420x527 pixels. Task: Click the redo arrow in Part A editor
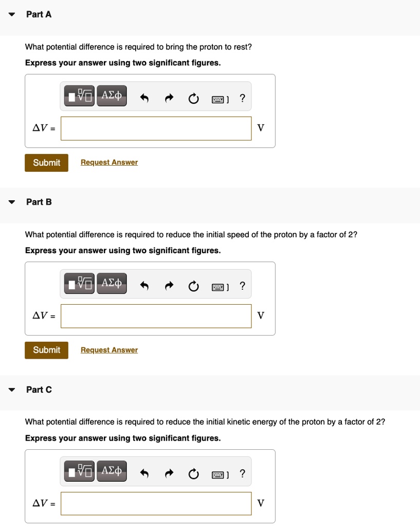click(169, 97)
